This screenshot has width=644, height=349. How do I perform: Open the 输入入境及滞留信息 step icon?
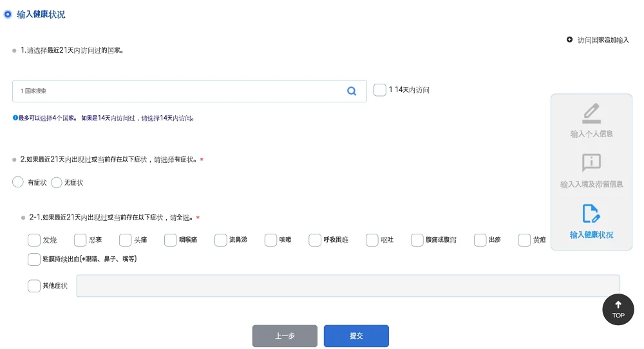pyautogui.click(x=591, y=163)
